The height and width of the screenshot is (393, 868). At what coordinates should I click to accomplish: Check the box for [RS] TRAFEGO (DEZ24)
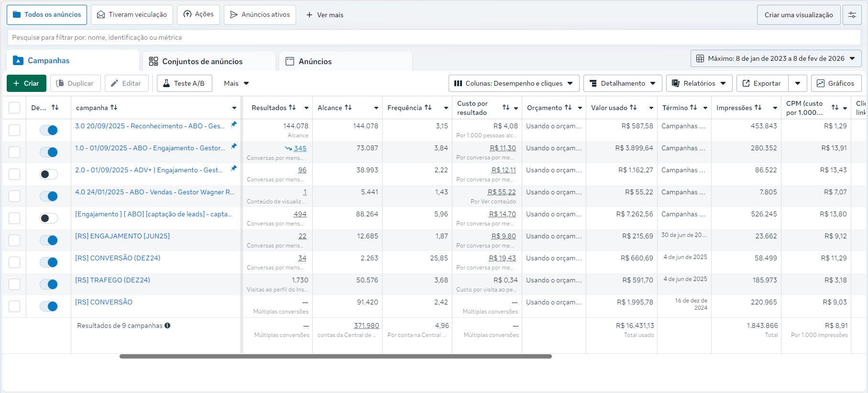click(14, 284)
